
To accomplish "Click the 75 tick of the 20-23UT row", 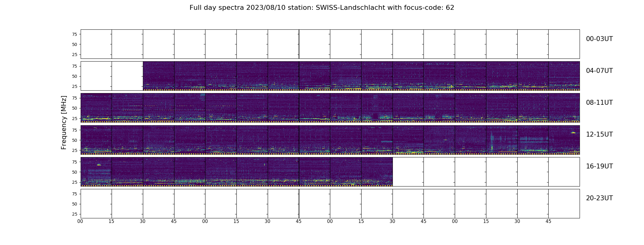I will 75,194.
